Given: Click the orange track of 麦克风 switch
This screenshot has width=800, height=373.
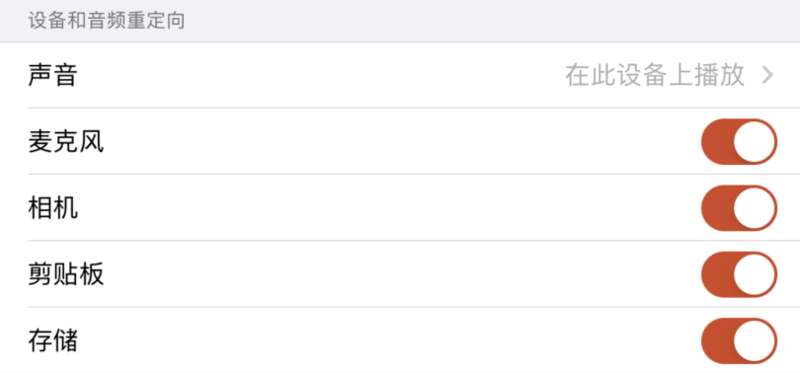Looking at the screenshot, I should (x=717, y=142).
